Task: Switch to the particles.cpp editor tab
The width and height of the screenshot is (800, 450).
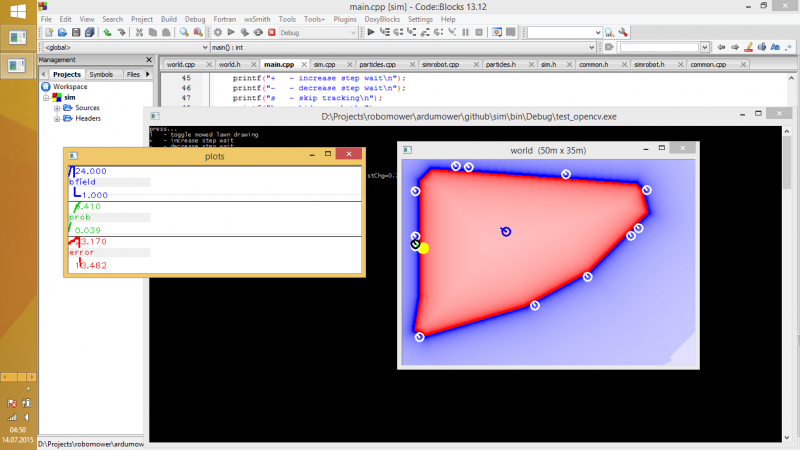Action: coord(378,65)
